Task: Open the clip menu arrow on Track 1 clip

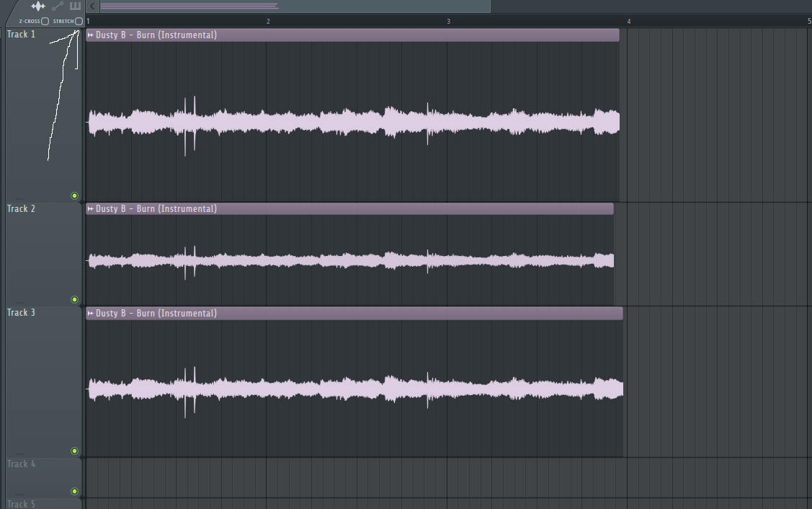Action: tap(91, 35)
